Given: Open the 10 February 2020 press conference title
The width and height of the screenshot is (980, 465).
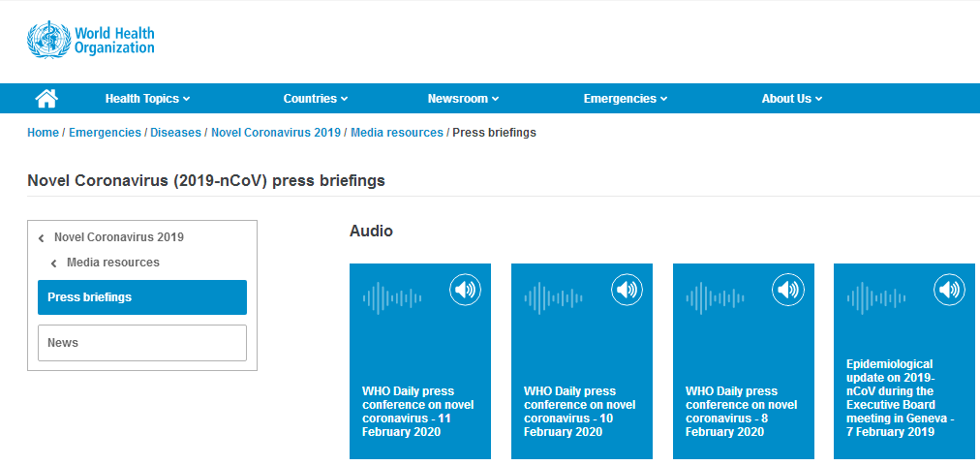Looking at the screenshot, I should (x=579, y=412).
